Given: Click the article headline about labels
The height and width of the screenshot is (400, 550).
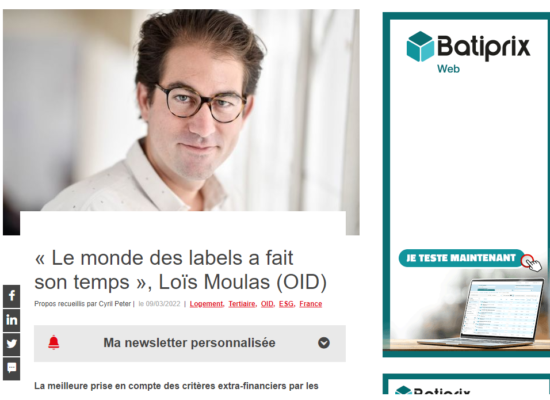Looking at the screenshot, I should click(x=180, y=270).
